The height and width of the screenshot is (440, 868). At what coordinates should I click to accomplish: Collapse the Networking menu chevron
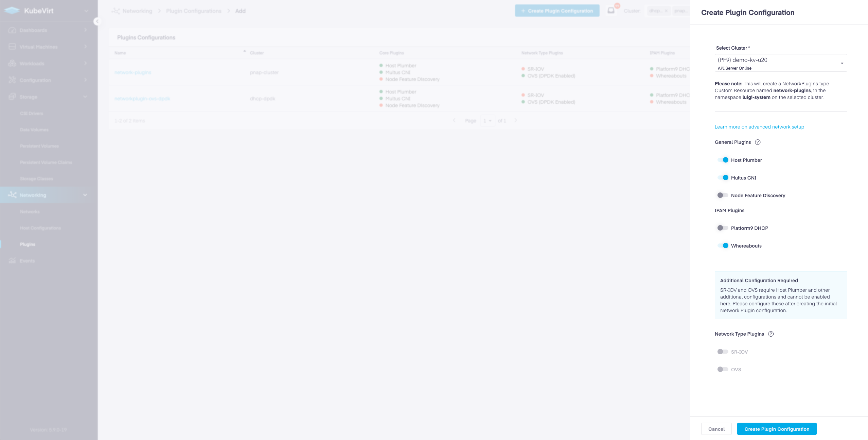pyautogui.click(x=85, y=195)
